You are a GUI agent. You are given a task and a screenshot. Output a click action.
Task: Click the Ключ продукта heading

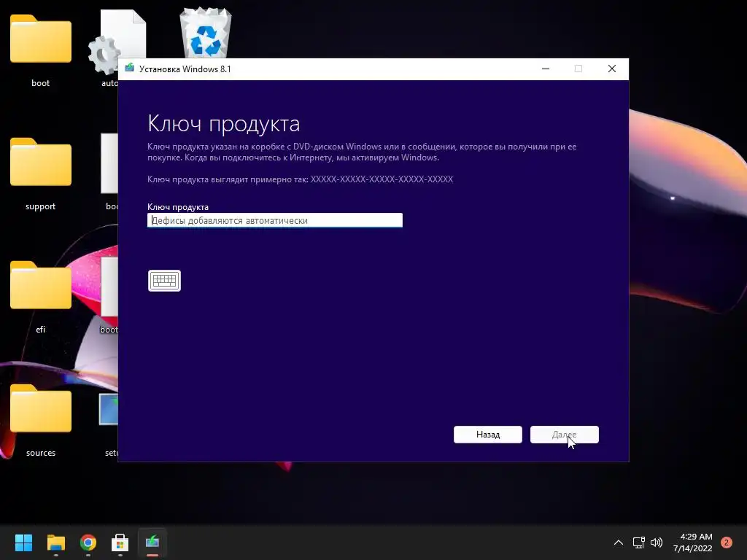click(x=223, y=124)
